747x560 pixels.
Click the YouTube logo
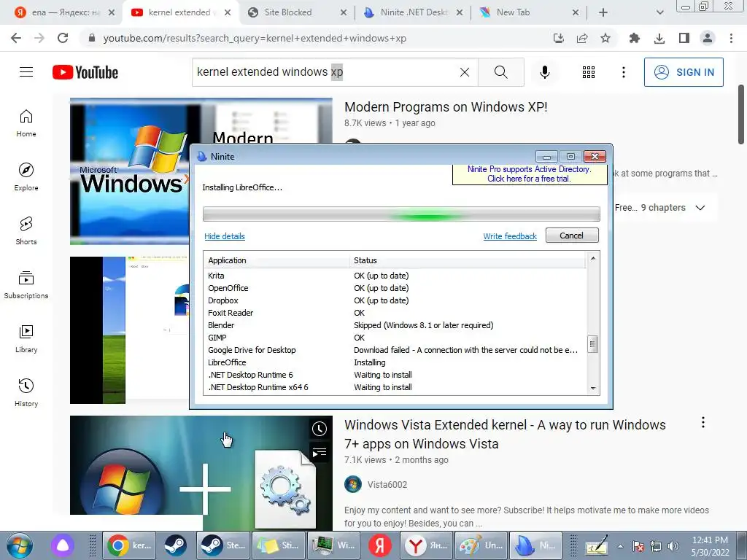pos(85,72)
